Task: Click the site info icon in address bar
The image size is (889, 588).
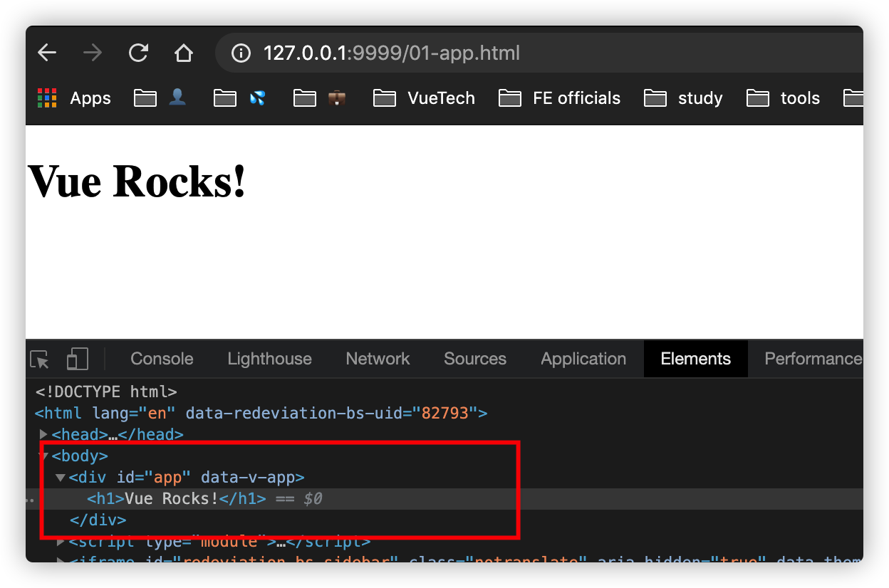Action: tap(241, 53)
